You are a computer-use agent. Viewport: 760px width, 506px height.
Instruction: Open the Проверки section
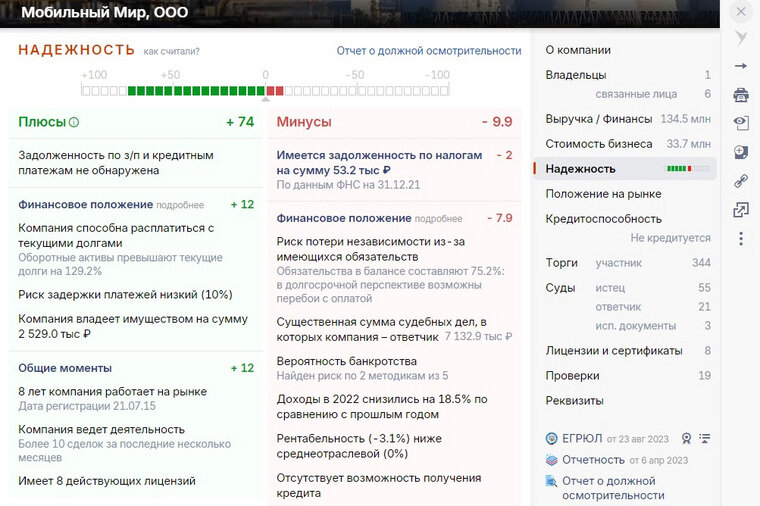[x=572, y=376]
